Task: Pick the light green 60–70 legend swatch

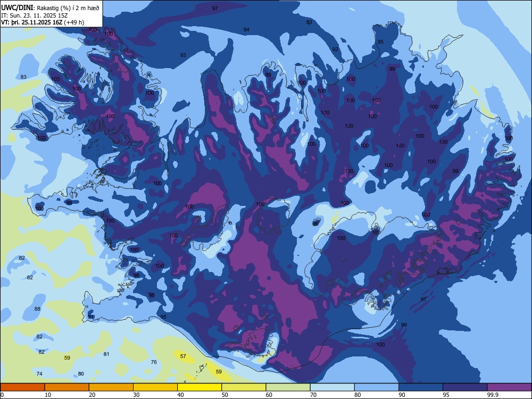Action: (288, 387)
